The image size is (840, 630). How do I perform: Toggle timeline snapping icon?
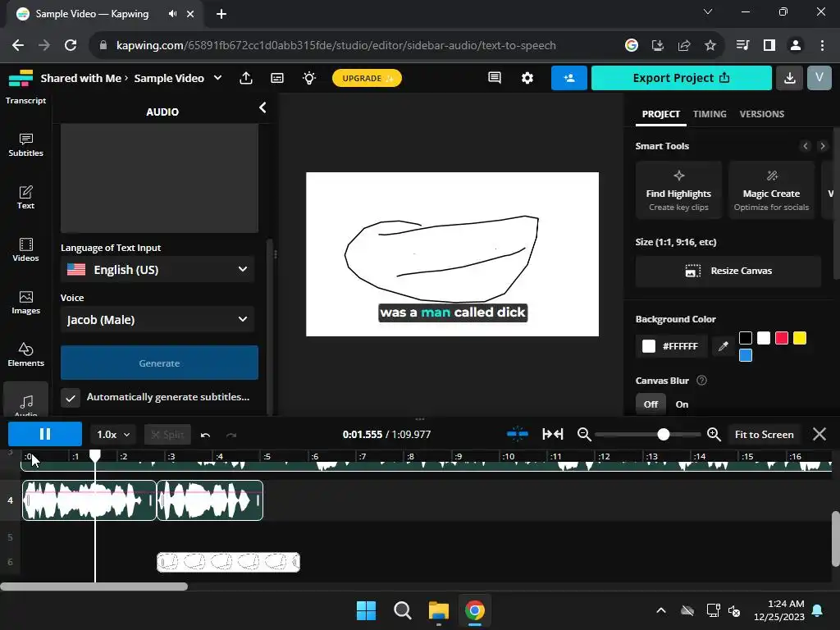[x=517, y=434]
